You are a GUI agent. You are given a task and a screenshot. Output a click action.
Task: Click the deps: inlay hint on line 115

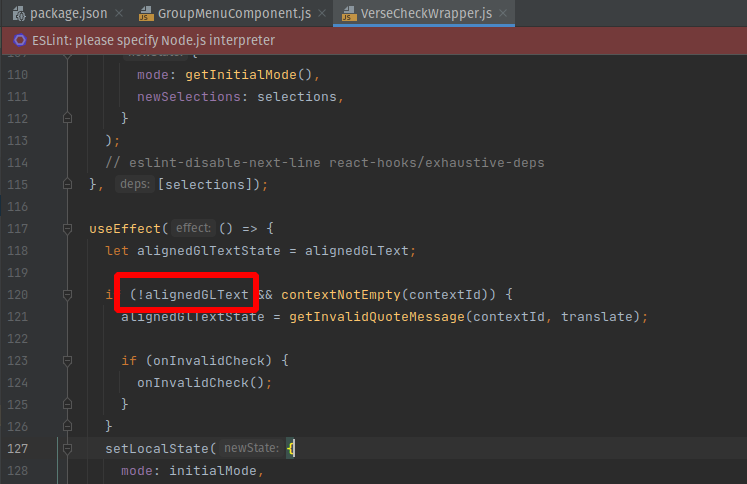click(x=135, y=184)
